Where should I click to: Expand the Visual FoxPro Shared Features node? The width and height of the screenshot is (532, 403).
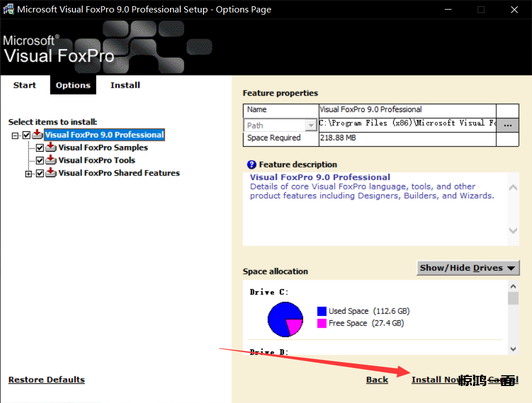[x=28, y=174]
